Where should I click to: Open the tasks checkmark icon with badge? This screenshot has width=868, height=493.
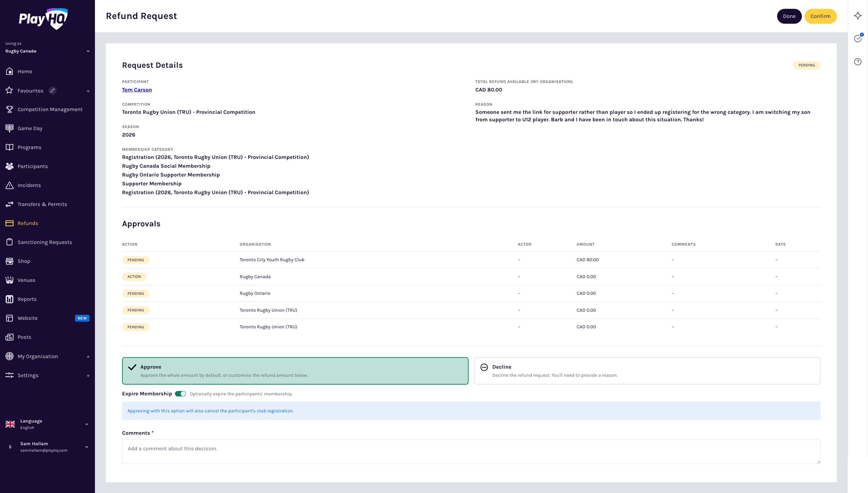(x=858, y=38)
